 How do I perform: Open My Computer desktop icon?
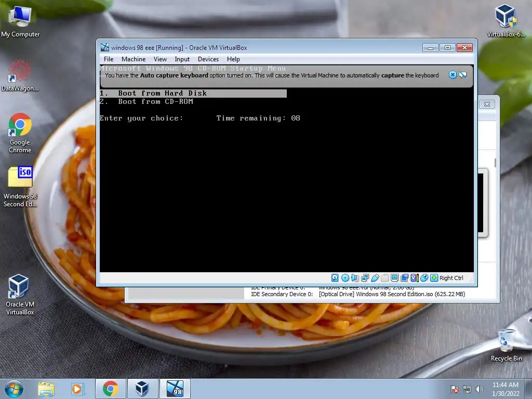20,22
